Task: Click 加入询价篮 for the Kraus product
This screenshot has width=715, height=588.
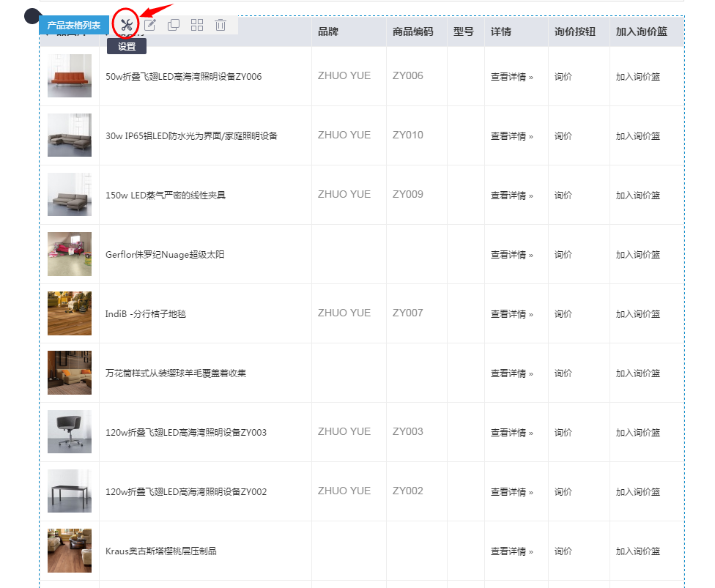Action: point(637,551)
